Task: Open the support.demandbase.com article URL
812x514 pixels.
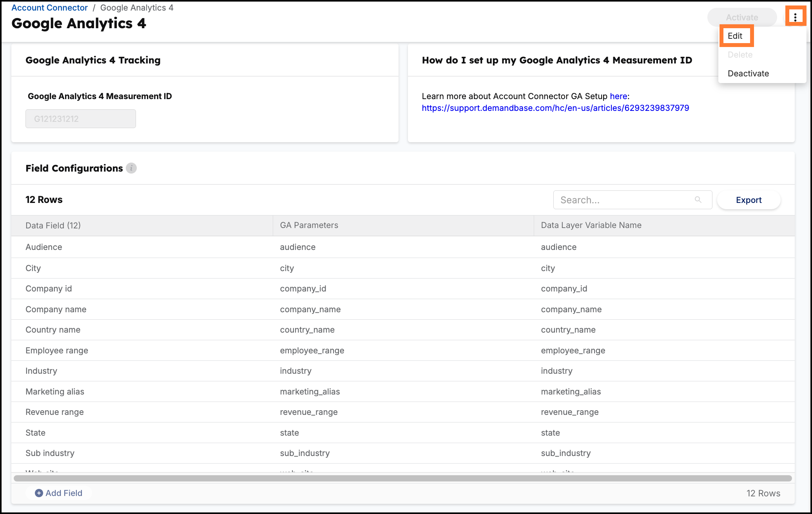Action: pyautogui.click(x=555, y=108)
